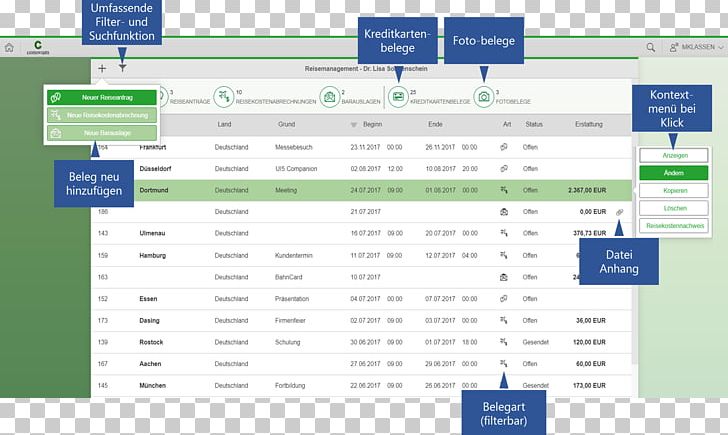Image resolution: width=728 pixels, height=435 pixels.
Task: Select Neue Barauslage from add menu
Action: point(101,132)
